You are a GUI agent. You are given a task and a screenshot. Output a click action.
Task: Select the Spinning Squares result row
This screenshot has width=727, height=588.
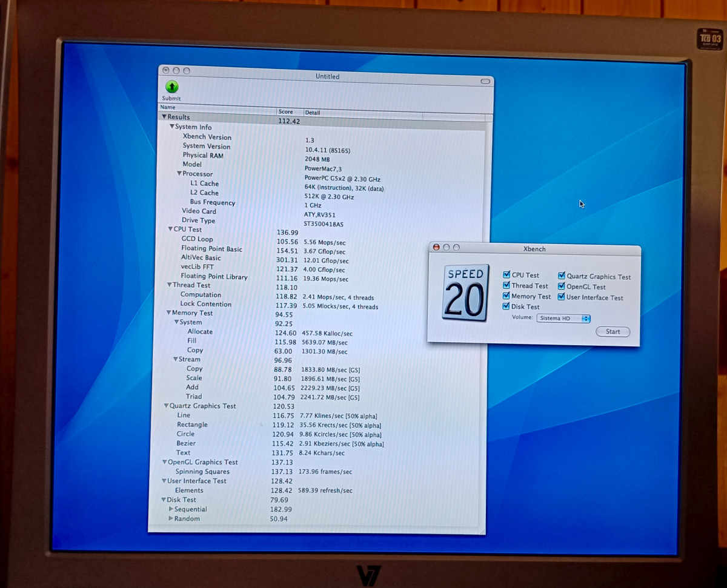(x=202, y=472)
